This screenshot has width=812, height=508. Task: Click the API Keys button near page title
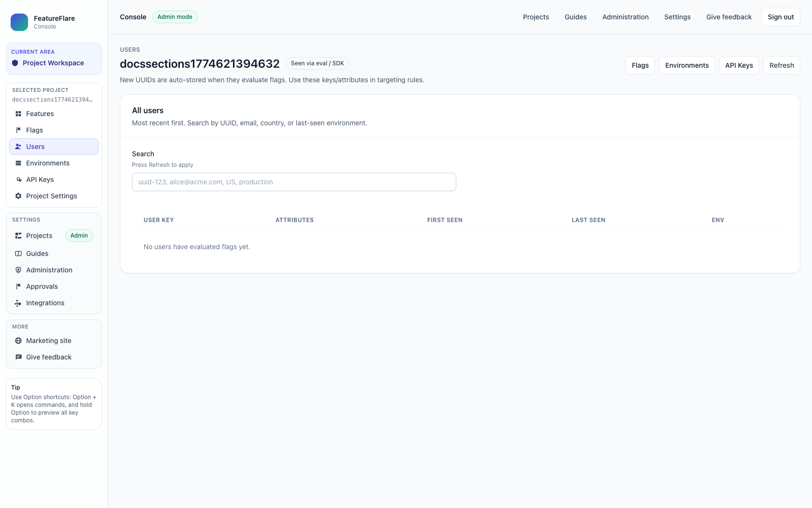(739, 65)
